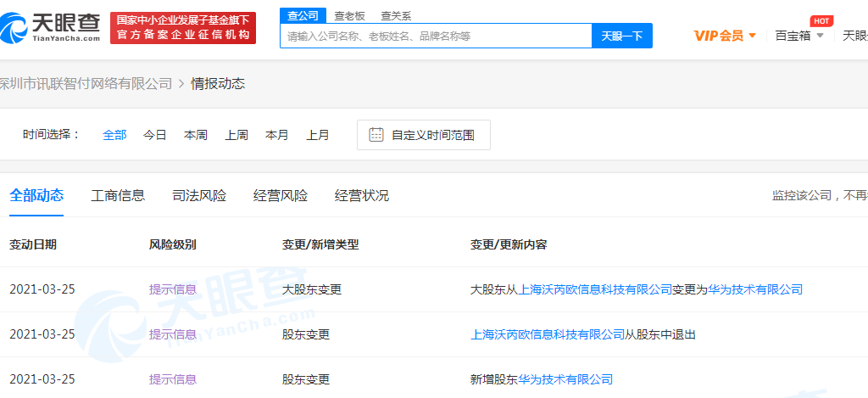Click 股东变更 cell in the 从股东中退出 row
The height and width of the screenshot is (398, 868).
pos(305,334)
